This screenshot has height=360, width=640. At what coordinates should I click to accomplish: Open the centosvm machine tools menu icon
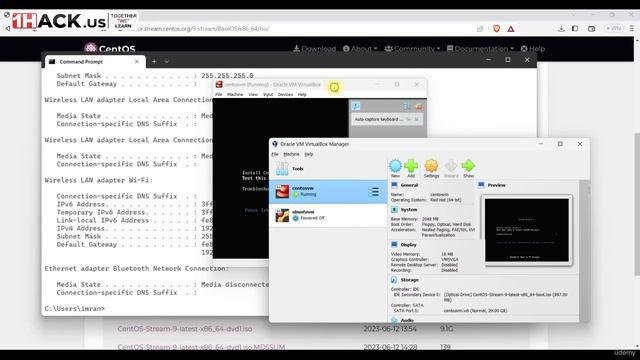[x=374, y=192]
